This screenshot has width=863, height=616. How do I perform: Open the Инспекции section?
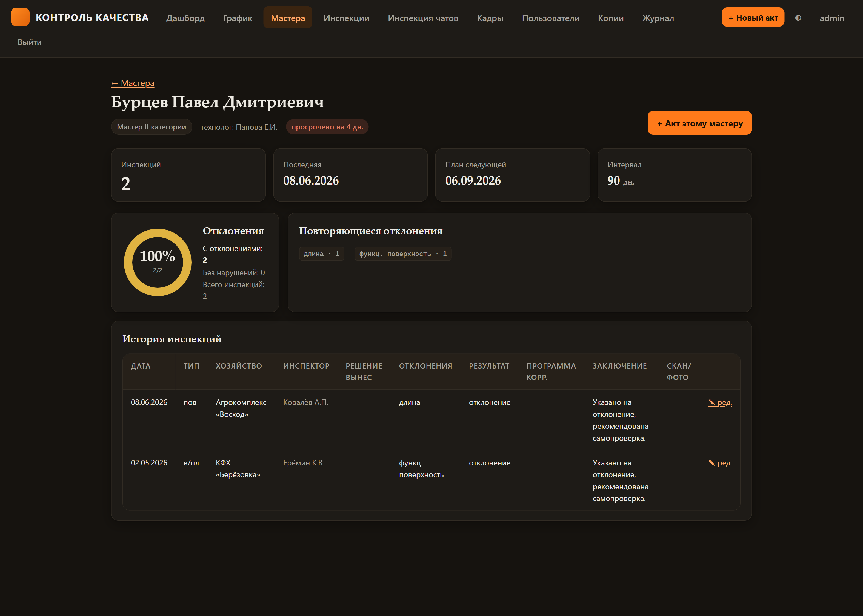346,18
